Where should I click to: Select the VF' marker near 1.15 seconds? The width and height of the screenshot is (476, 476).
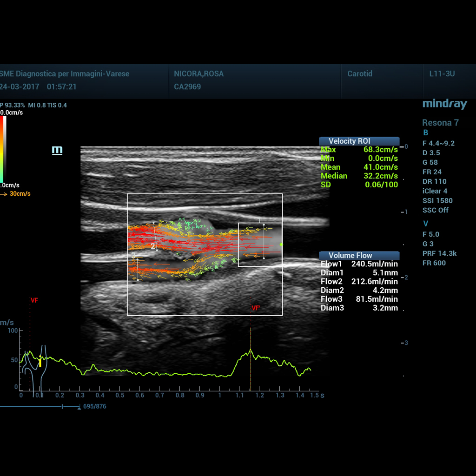pos(256,308)
